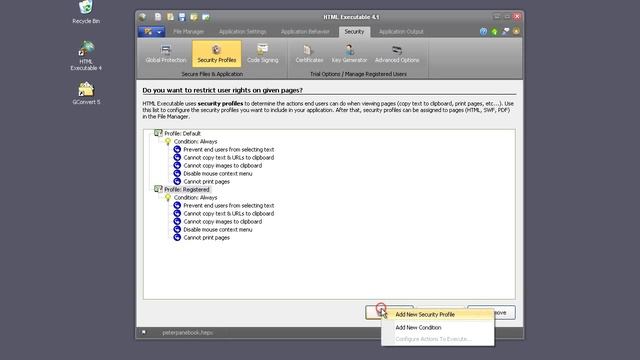Select Default's 'Cannot copy text & URLs to clipboard'
This screenshot has height=360, width=640.
coord(229,158)
